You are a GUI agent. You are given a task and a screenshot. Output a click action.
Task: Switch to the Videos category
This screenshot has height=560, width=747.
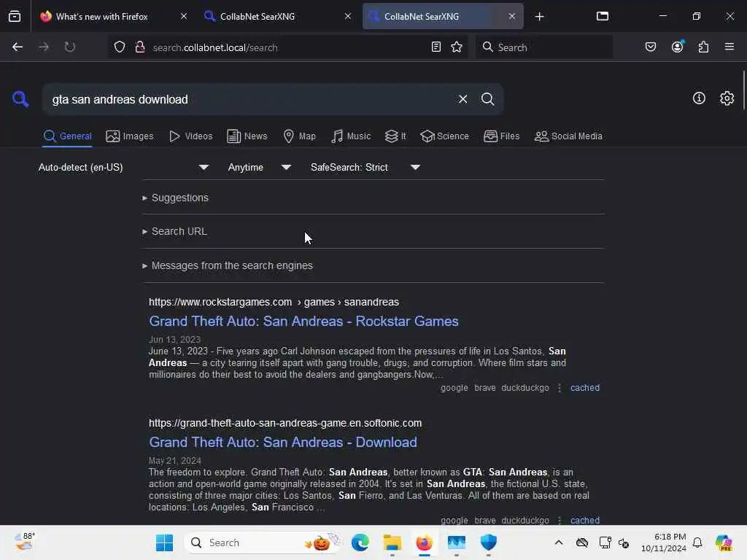pyautogui.click(x=190, y=136)
